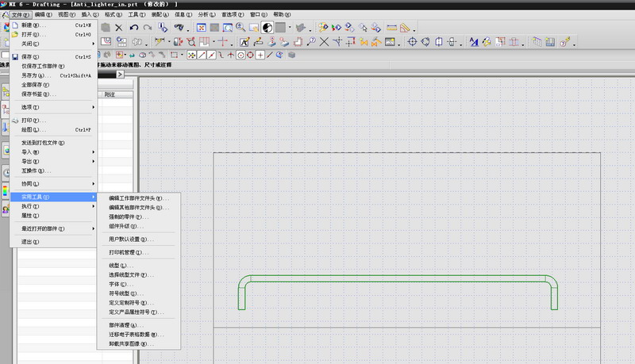Image resolution: width=635 pixels, height=364 pixels.
Task: Click the blue AA text style icon
Action: (473, 42)
